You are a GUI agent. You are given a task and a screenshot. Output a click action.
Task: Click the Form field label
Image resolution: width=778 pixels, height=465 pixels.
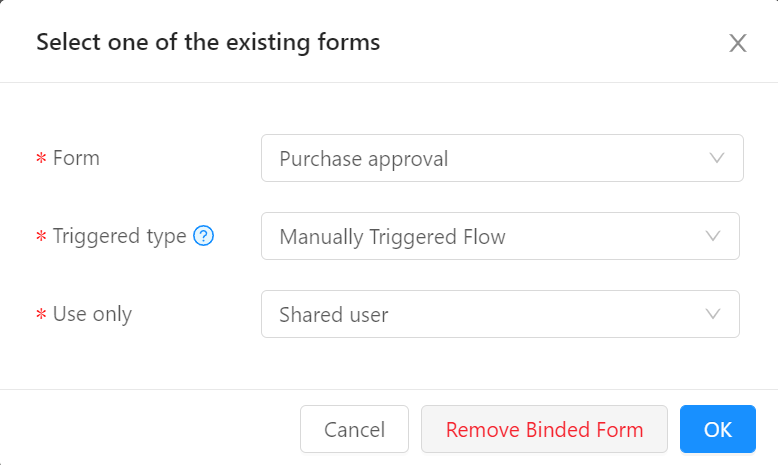point(76,158)
